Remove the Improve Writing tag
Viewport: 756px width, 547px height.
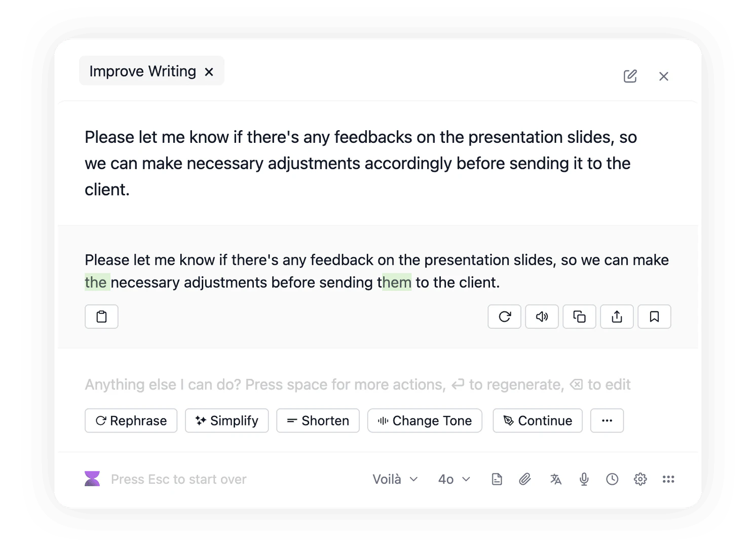[209, 71]
